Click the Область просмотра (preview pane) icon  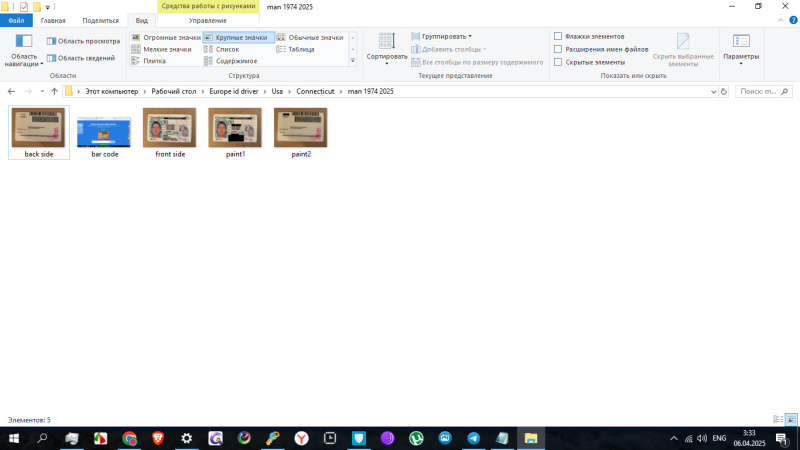[x=51, y=41]
